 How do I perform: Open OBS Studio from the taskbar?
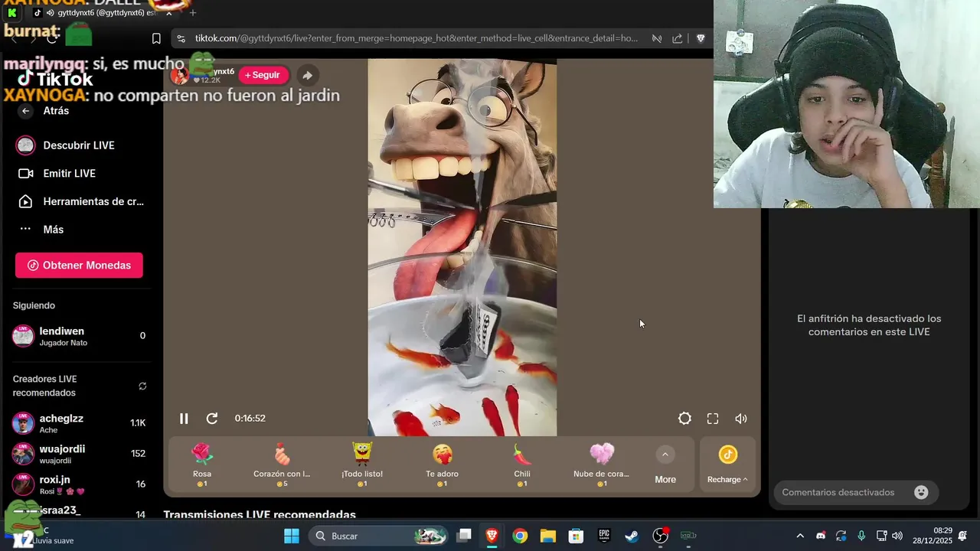pos(660,536)
